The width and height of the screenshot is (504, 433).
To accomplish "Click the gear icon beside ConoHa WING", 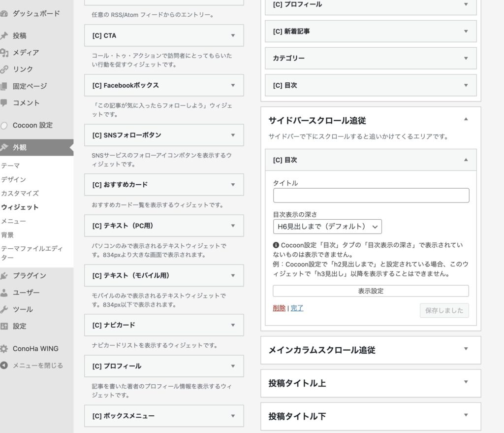I will (x=4, y=349).
